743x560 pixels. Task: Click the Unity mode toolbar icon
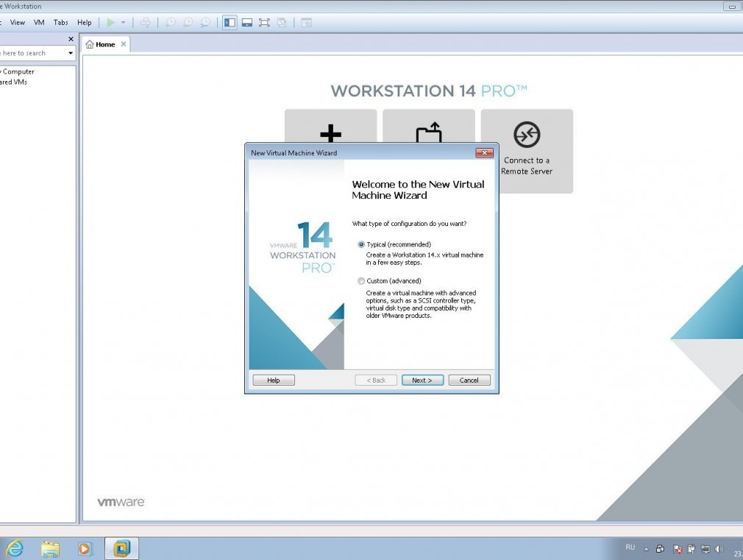(282, 22)
